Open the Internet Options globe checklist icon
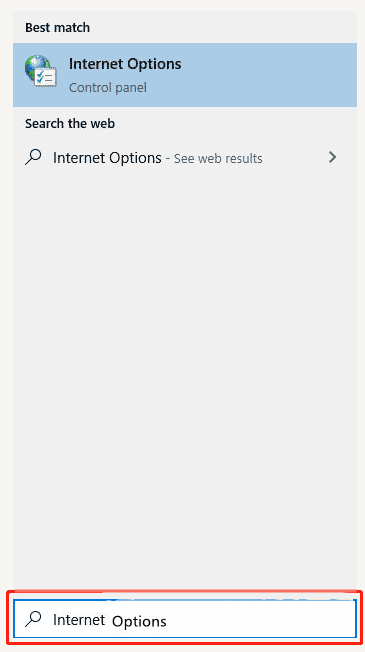 click(40, 71)
